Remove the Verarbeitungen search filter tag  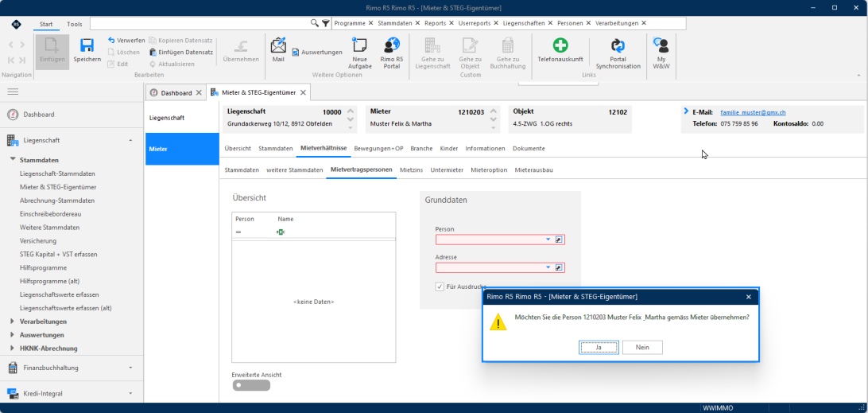(644, 23)
